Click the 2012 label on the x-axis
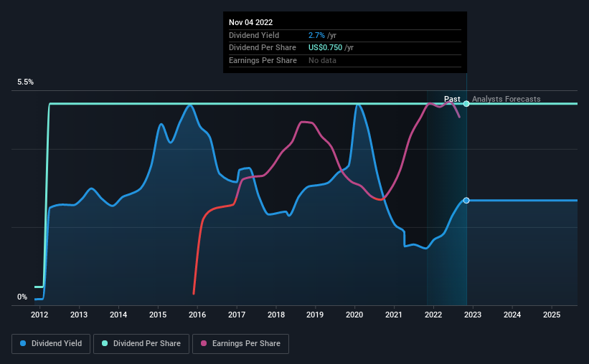This screenshot has width=589, height=364. pos(39,315)
